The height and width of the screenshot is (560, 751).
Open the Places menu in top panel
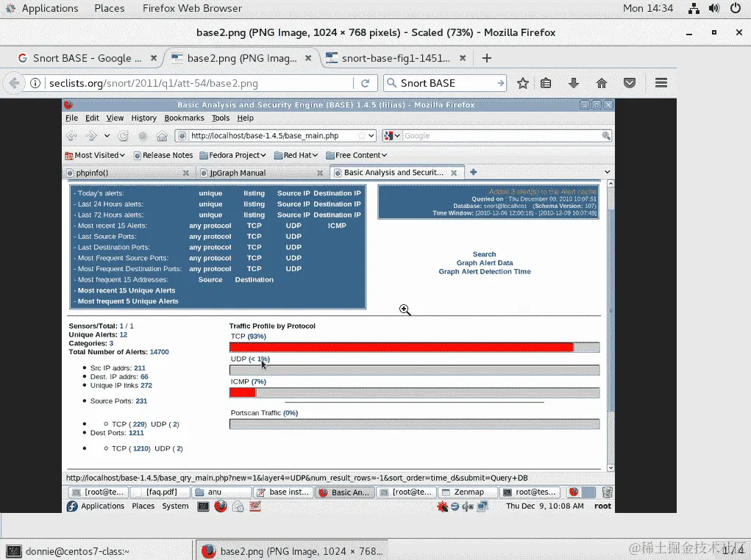pyautogui.click(x=109, y=8)
